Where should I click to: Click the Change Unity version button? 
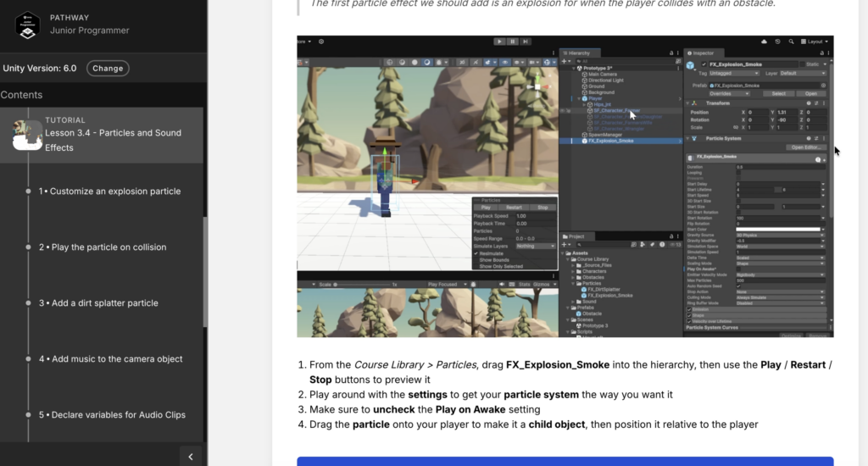point(108,68)
